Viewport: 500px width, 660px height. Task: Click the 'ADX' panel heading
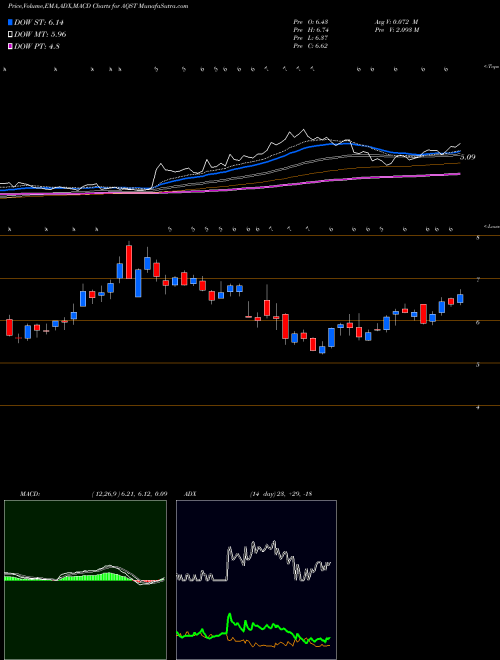(190, 494)
